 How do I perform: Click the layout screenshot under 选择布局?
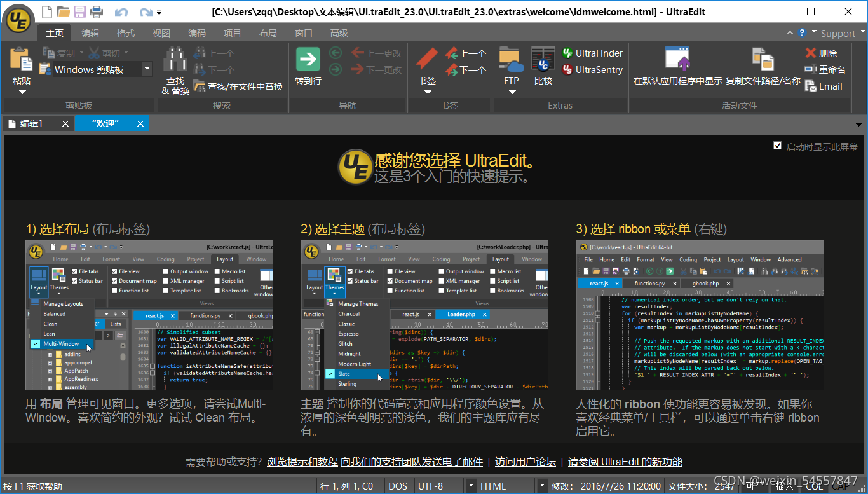coord(149,315)
